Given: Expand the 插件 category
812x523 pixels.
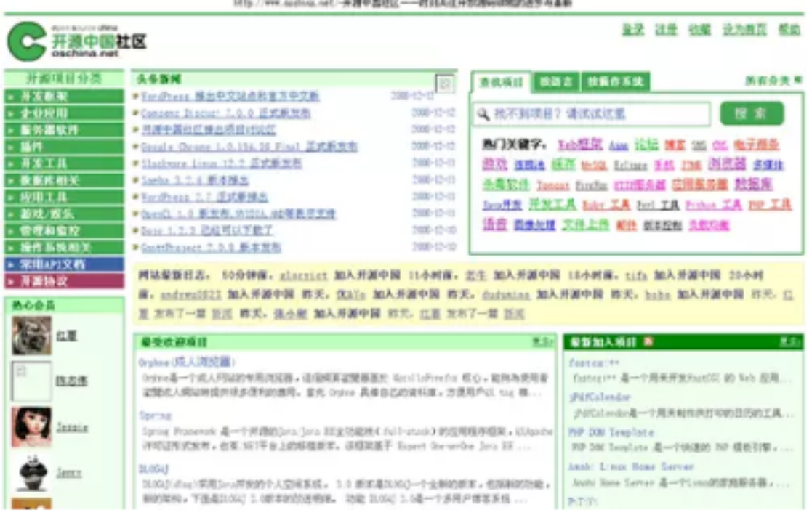Looking at the screenshot, I should click(x=64, y=147).
